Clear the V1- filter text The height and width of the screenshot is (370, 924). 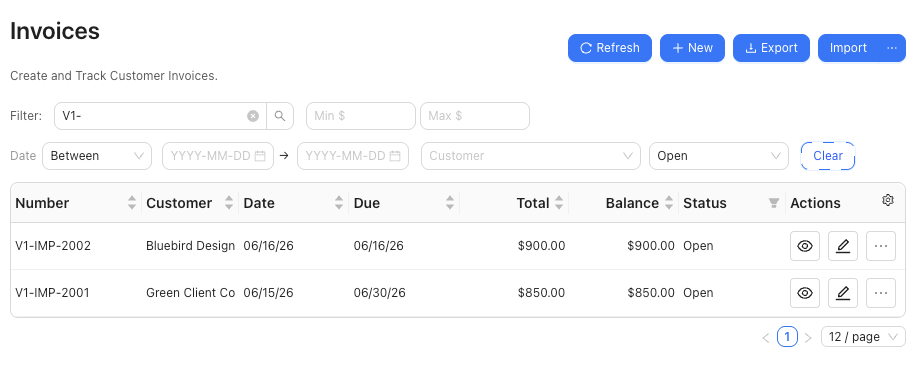point(253,116)
